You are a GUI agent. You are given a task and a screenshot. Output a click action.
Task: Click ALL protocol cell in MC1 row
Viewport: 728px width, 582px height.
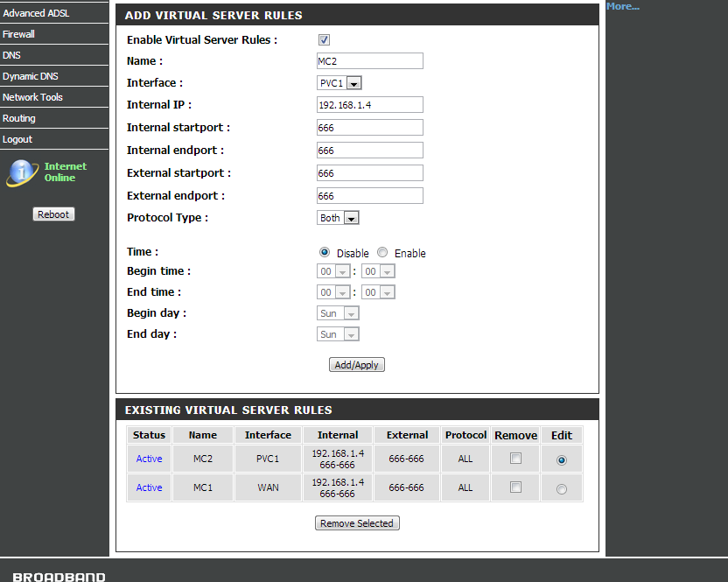pyautogui.click(x=465, y=487)
